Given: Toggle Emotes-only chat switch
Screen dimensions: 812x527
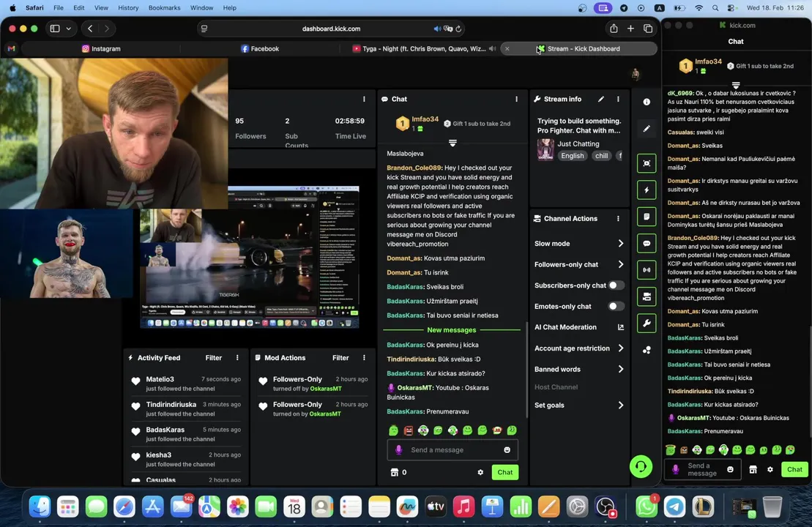Looking at the screenshot, I should [615, 307].
